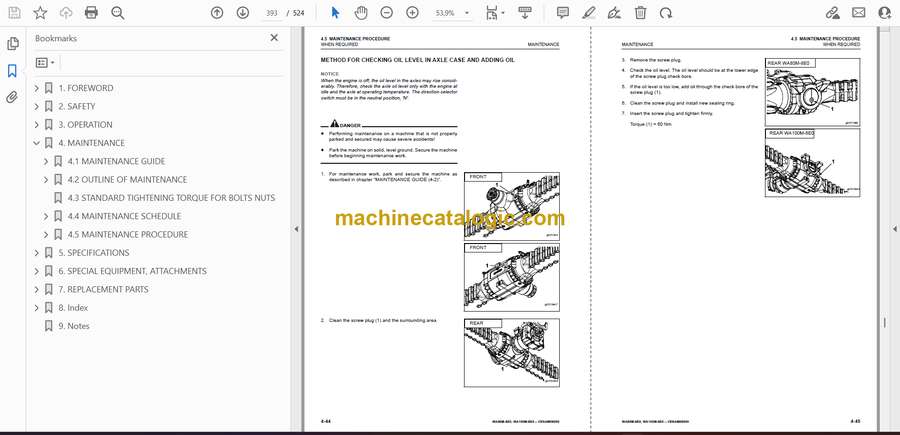This screenshot has width=900, height=435.
Task: Open 4. MAINTENANCE bookmark
Action: click(x=91, y=143)
